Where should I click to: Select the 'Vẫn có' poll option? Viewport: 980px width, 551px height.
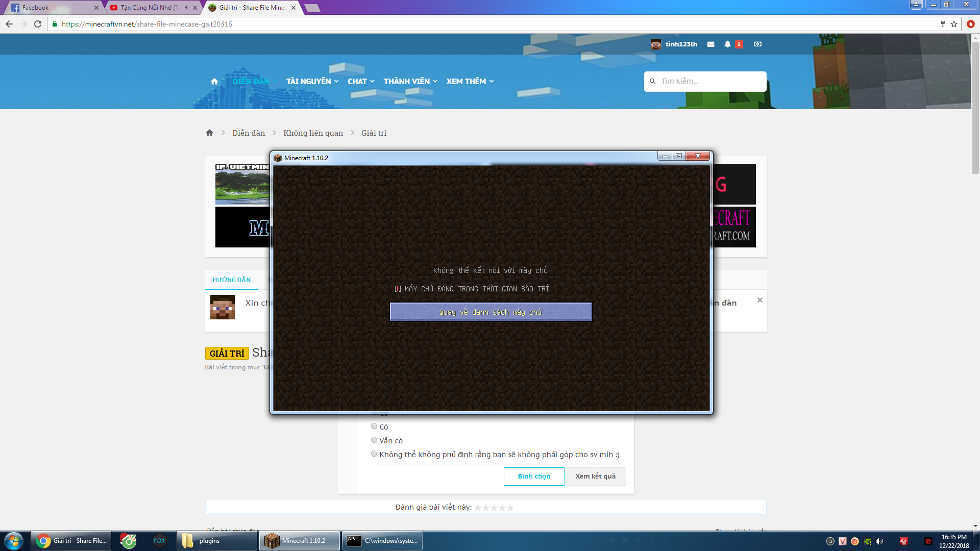(x=374, y=440)
